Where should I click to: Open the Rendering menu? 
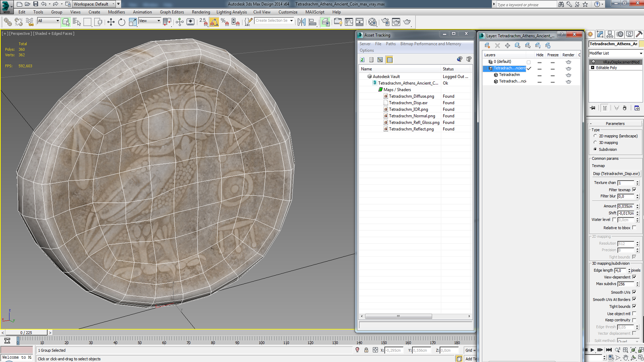pos(201,12)
